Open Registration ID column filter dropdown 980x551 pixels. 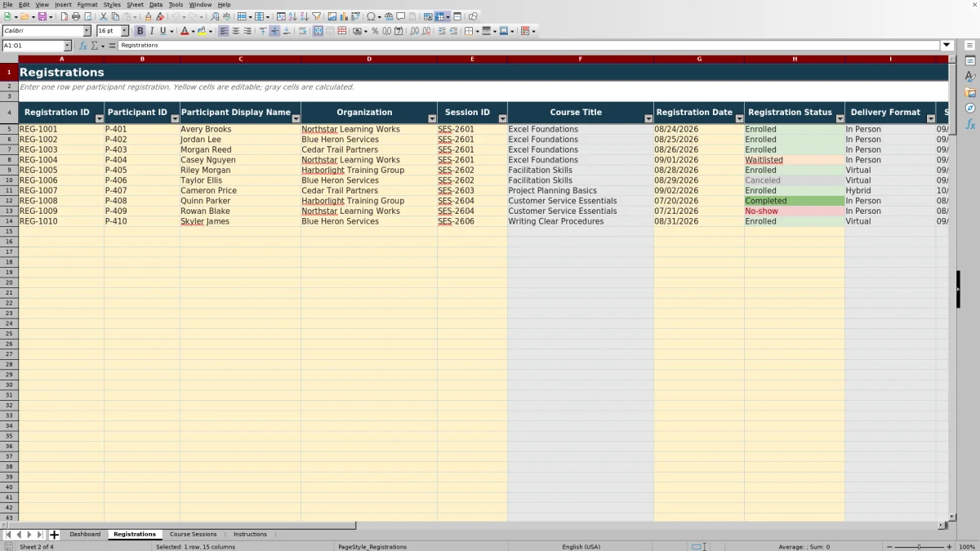[x=100, y=118]
